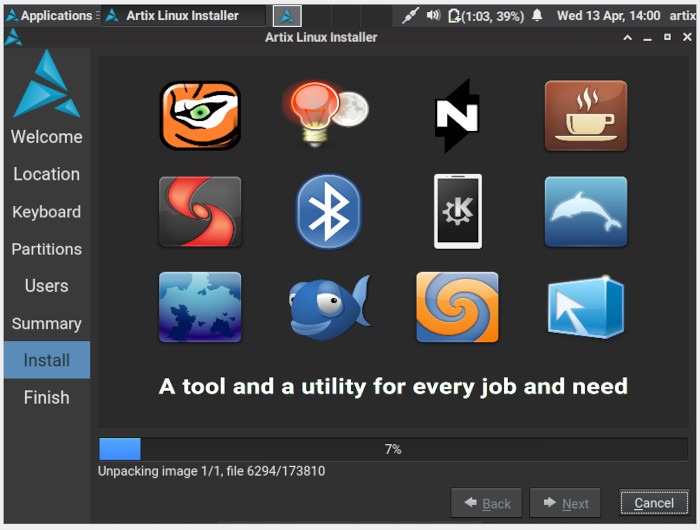
Task: Click the tiger eye application icon
Action: 200,115
